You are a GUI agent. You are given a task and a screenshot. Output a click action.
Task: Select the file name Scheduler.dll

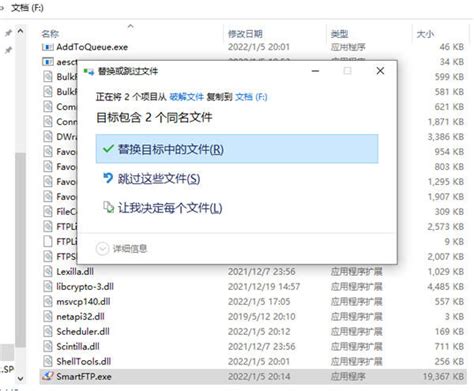pos(83,332)
